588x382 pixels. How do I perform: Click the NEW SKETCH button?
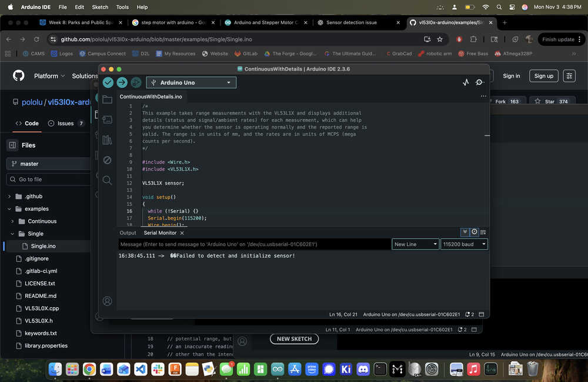(x=294, y=339)
